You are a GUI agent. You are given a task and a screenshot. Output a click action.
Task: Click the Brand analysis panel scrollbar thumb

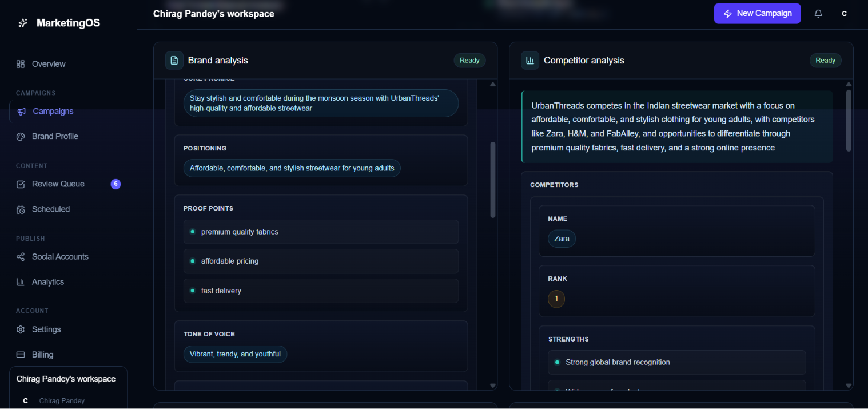coord(493,180)
